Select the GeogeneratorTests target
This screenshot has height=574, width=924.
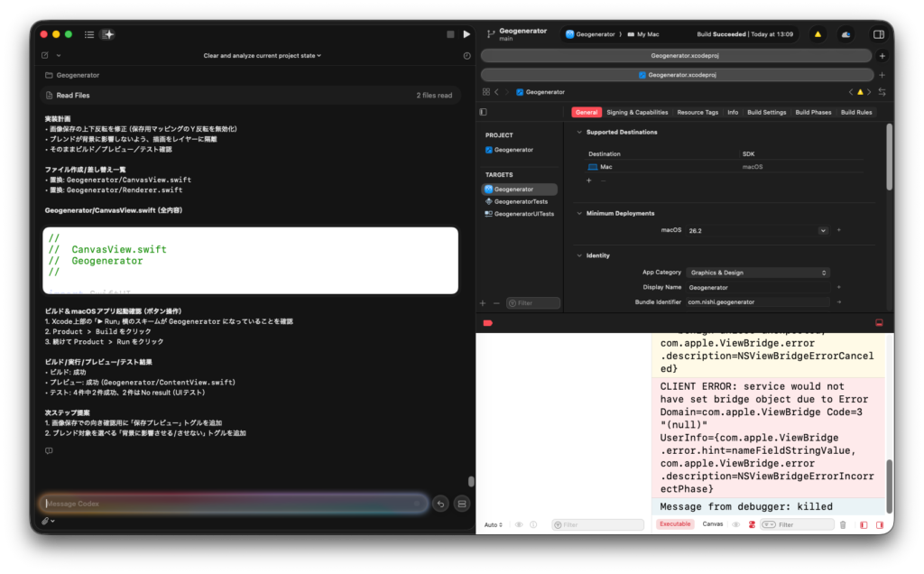[521, 201]
